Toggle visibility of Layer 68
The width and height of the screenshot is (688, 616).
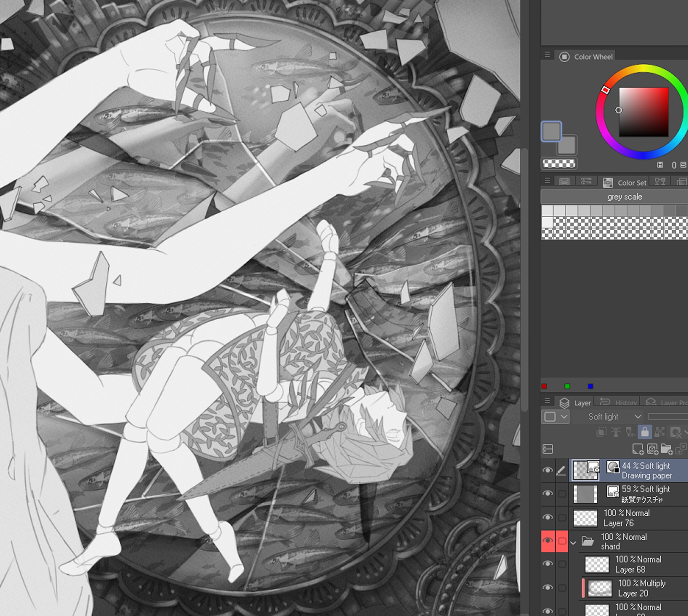[x=548, y=564]
